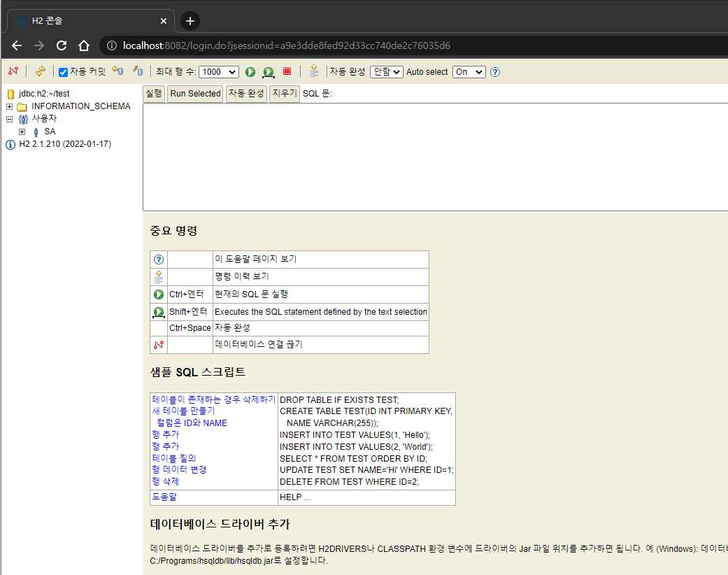Toggle the 자동 커밋 checkbox
Image resolution: width=728 pixels, height=575 pixels.
click(62, 71)
